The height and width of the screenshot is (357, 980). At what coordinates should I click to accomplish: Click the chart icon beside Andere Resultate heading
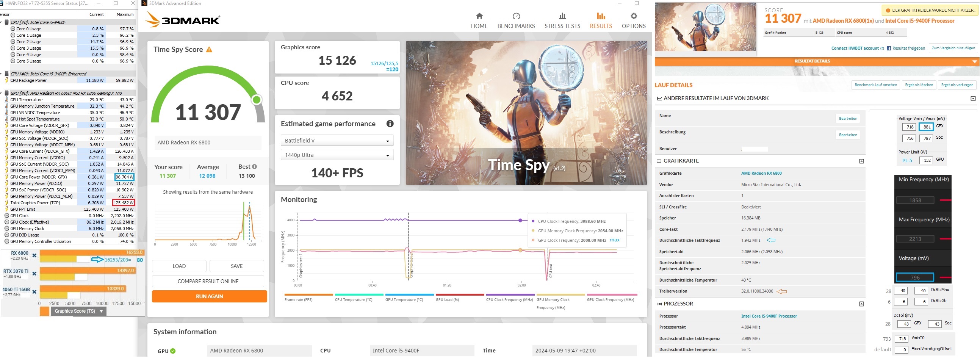659,99
